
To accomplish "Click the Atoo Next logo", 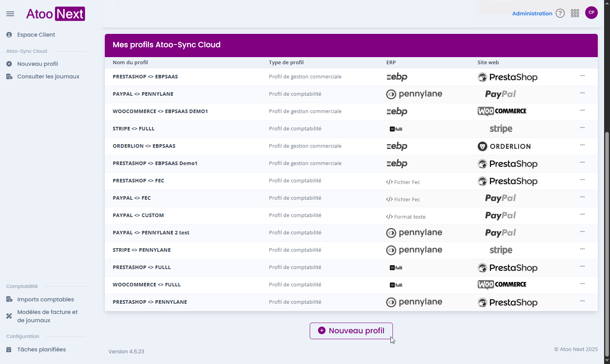I will coord(56,14).
